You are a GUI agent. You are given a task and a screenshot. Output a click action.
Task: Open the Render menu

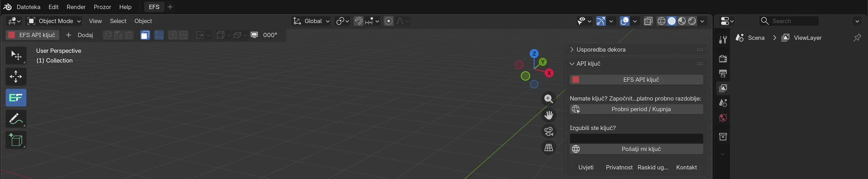76,7
